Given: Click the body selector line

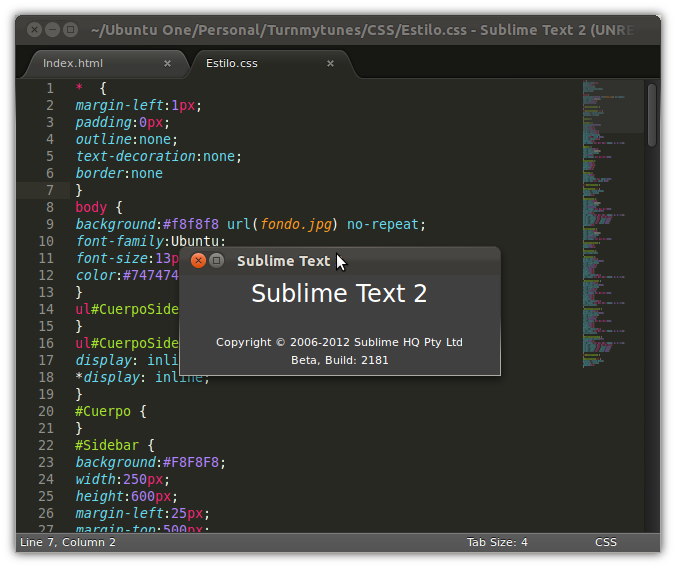Looking at the screenshot, I should click(x=99, y=207).
